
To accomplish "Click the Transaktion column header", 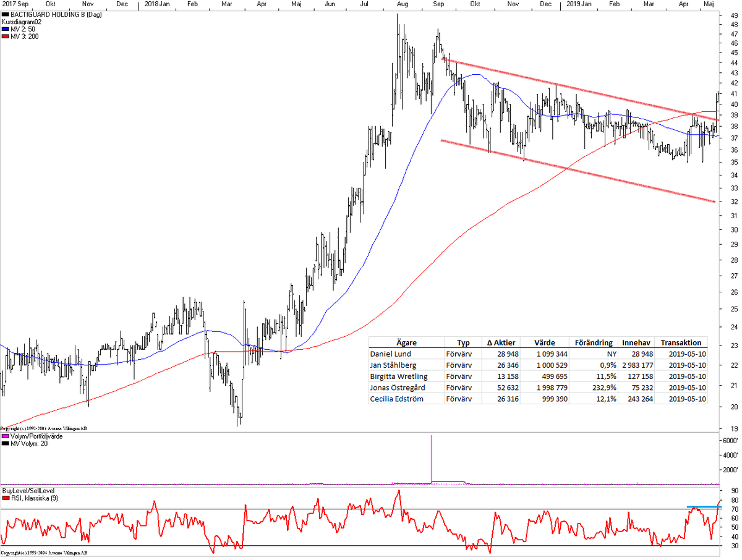I will coord(681,342).
